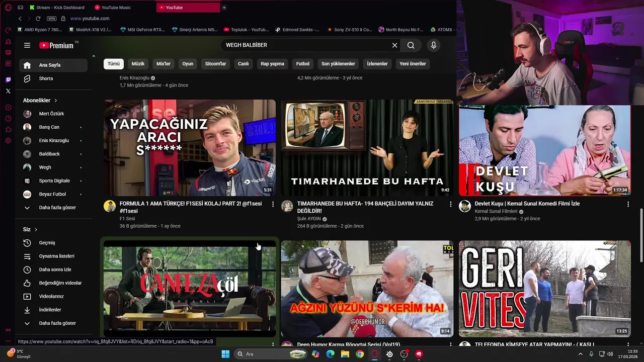
Task: Go back with the browser back arrow
Action: (x=20, y=19)
